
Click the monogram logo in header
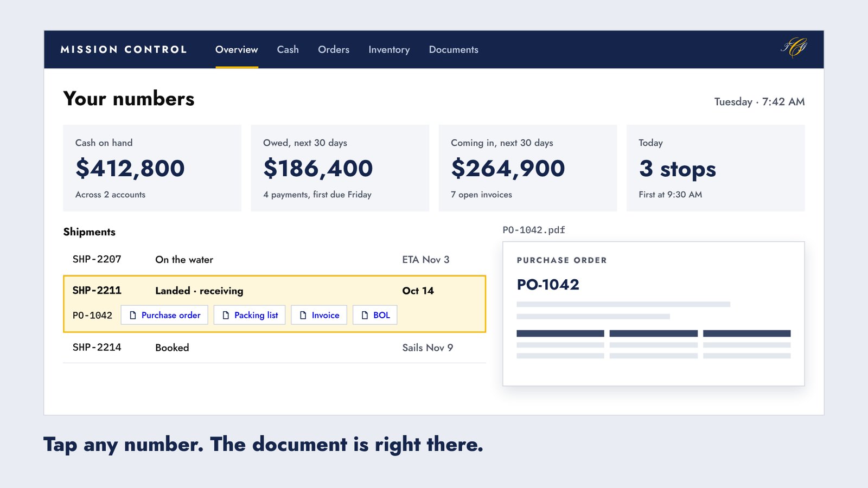click(794, 48)
